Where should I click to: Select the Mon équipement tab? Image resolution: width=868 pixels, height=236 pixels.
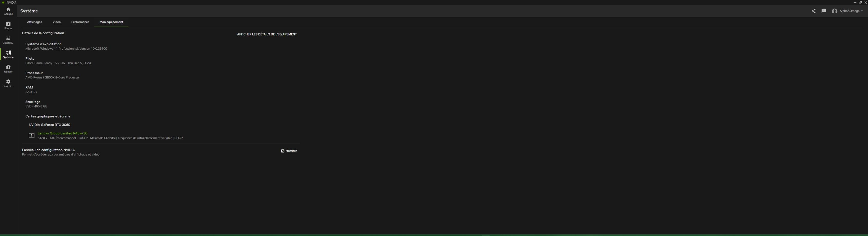coord(111,22)
